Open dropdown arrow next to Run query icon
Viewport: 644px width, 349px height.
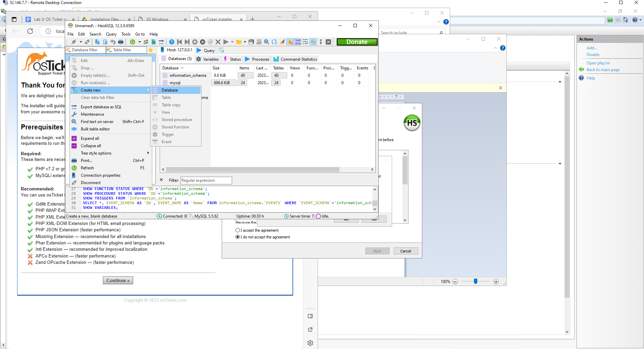pyautogui.click(x=232, y=42)
